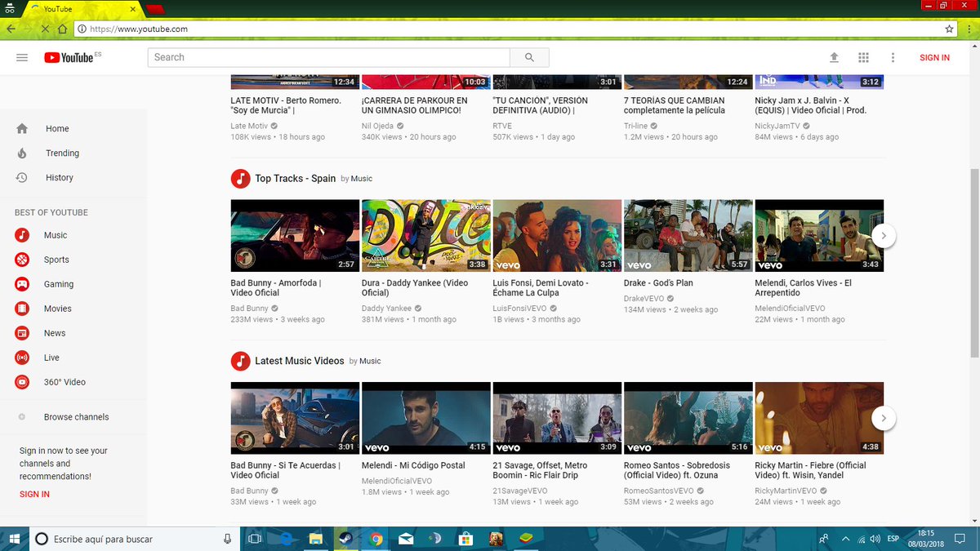This screenshot has height=551, width=980.
Task: Open Steam from the taskbar
Action: click(345, 539)
